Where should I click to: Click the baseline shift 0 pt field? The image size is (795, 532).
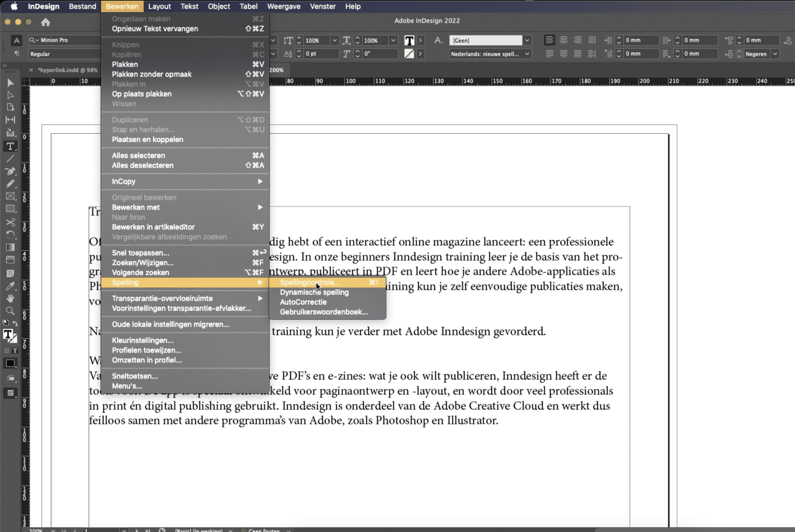pos(322,54)
